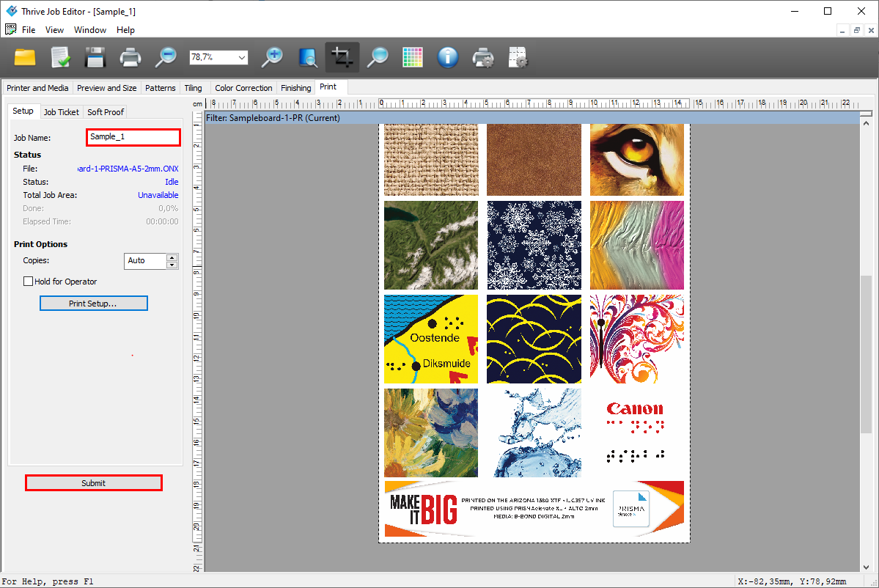This screenshot has height=588, width=879.
Task: Switch to the Finishing tab
Action: [x=296, y=88]
